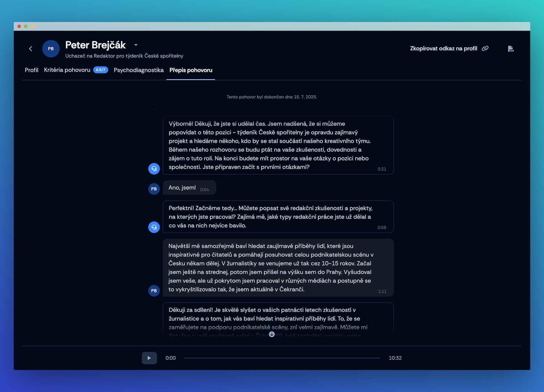Click the scroll-down arrow in transcript
544x392 pixels.
(x=272, y=335)
